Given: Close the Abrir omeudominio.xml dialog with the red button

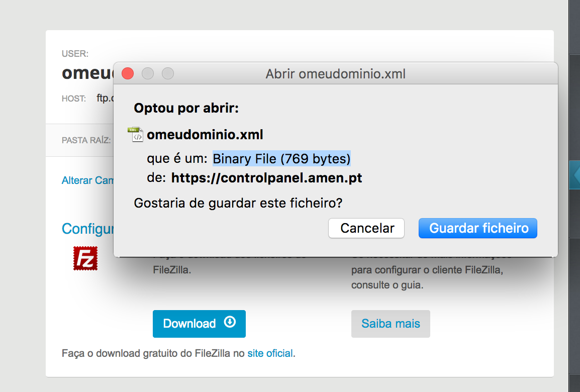Looking at the screenshot, I should coord(128,73).
